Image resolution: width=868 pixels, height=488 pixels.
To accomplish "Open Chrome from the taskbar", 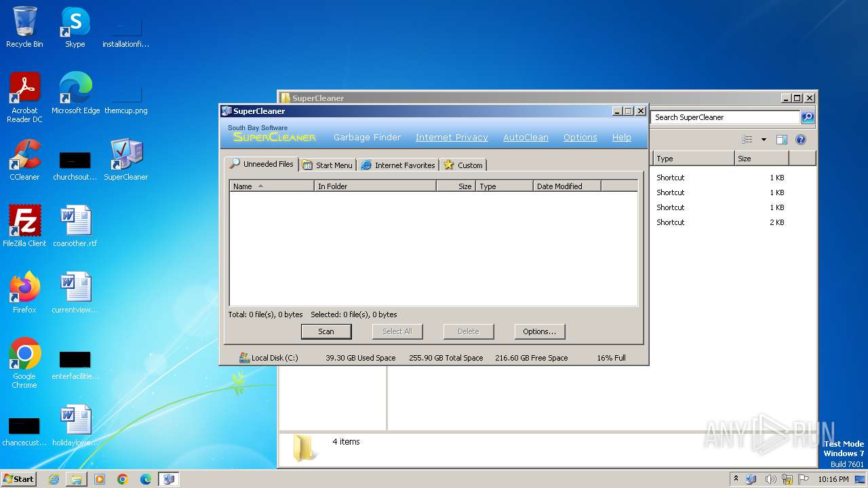I will tap(123, 479).
